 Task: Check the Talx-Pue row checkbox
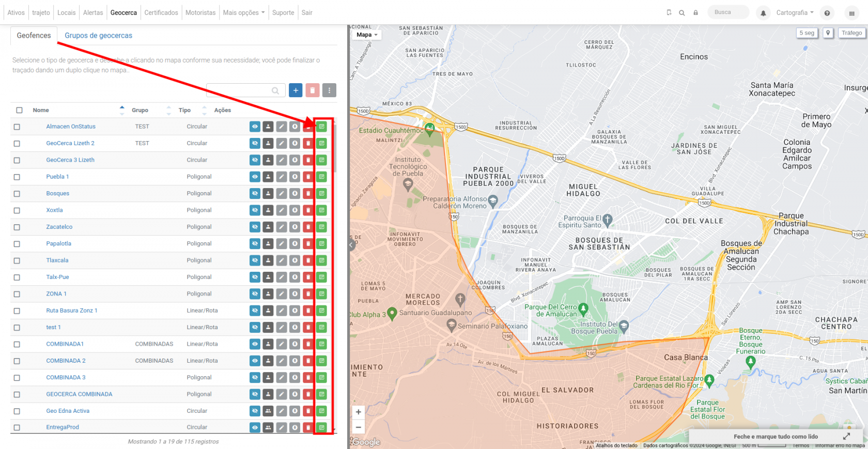tap(17, 277)
